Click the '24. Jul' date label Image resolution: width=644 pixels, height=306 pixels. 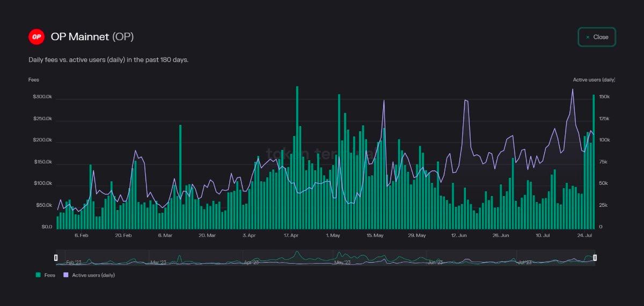click(584, 235)
